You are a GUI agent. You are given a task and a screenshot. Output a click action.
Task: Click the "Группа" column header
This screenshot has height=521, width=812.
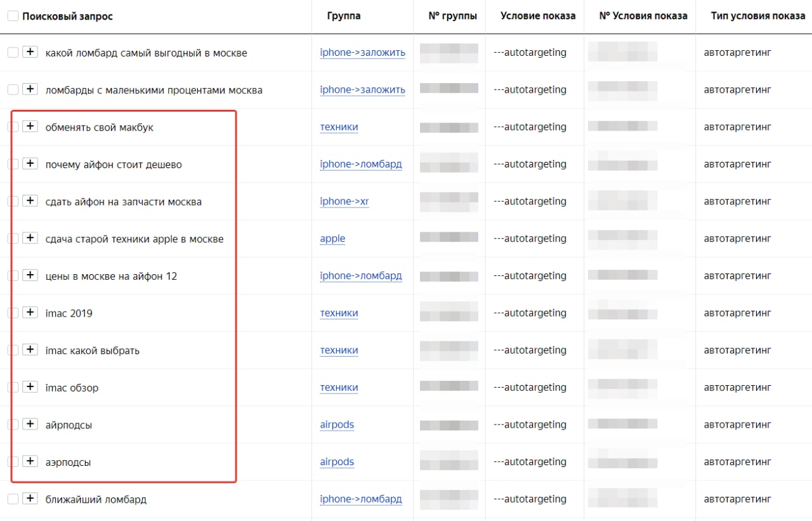tap(344, 16)
